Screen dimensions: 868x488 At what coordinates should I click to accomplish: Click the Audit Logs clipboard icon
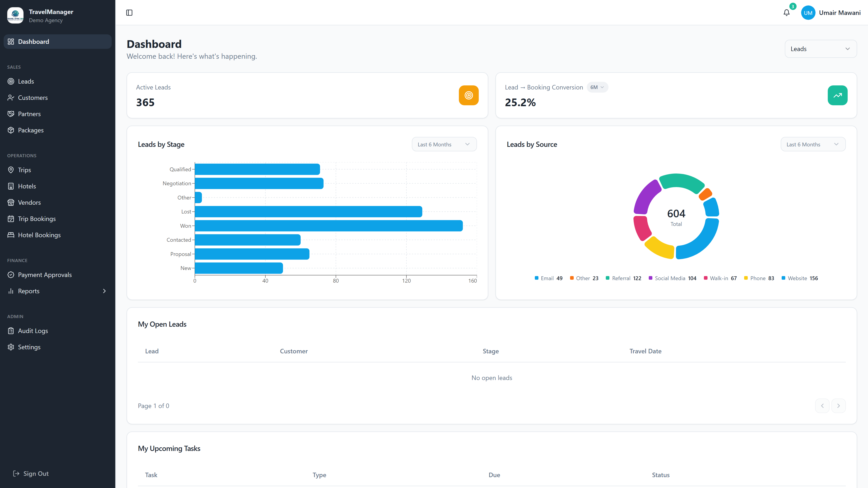(x=11, y=331)
